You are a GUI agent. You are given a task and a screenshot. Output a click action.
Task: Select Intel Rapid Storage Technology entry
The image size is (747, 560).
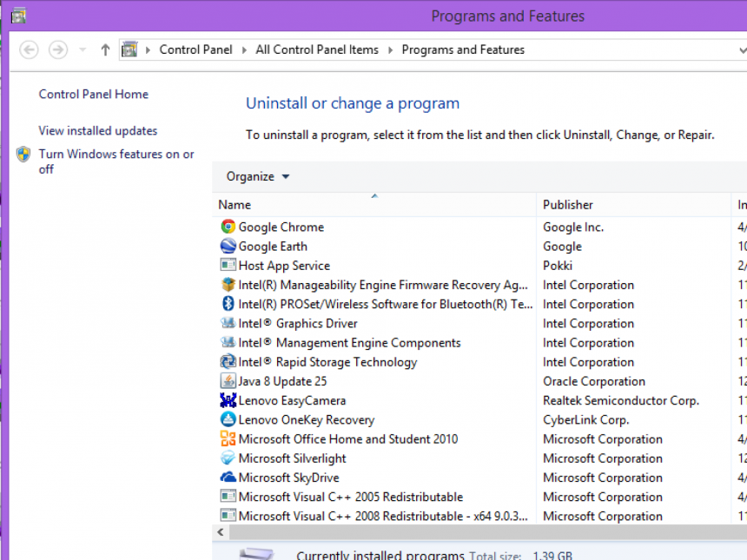coord(327,362)
